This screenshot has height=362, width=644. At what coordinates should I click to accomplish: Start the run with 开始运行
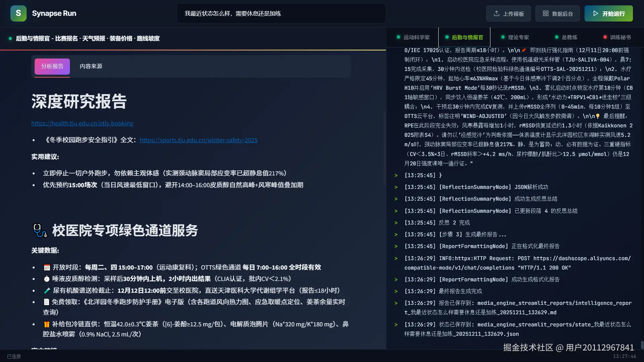[608, 13]
